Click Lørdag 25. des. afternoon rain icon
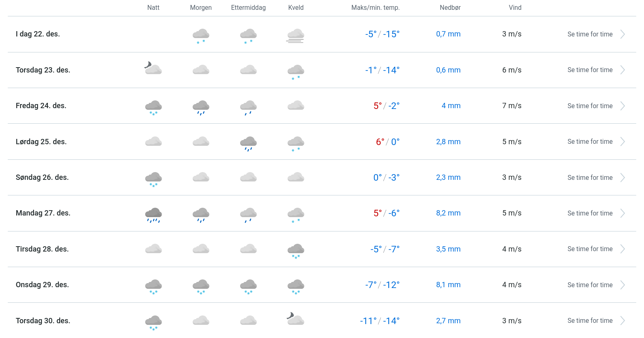The height and width of the screenshot is (338, 644). (x=248, y=143)
